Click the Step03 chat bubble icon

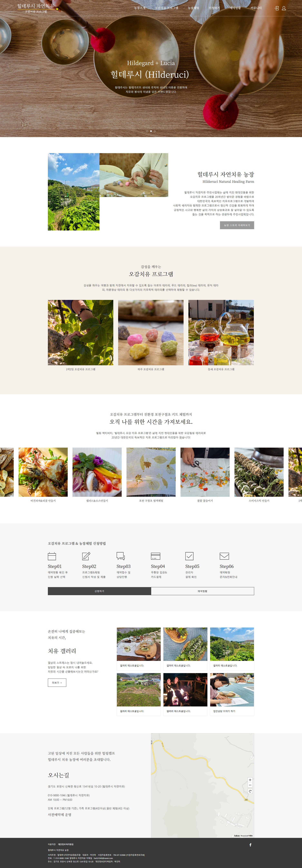(121, 556)
